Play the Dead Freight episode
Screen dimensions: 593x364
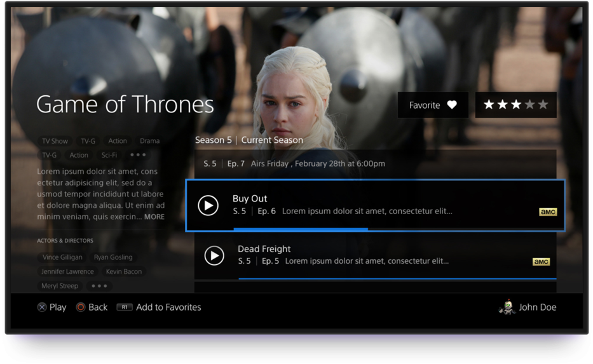[x=214, y=255]
